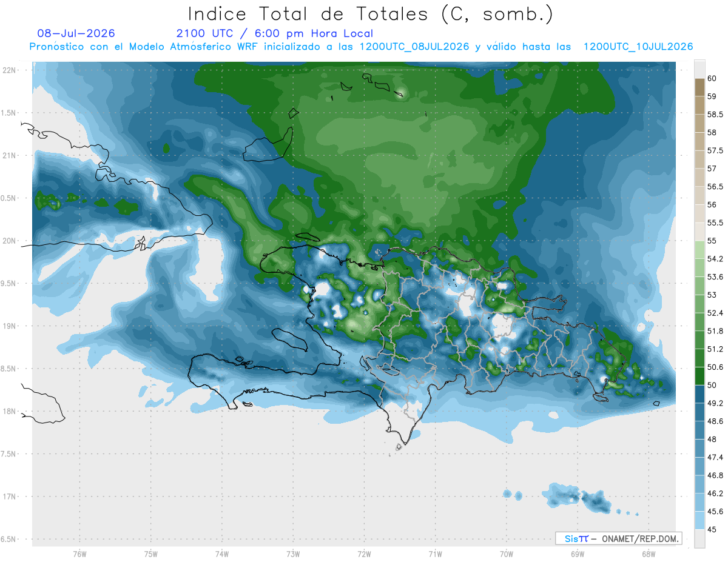Click the legend value 47.4
The image size is (728, 562).
(x=715, y=458)
